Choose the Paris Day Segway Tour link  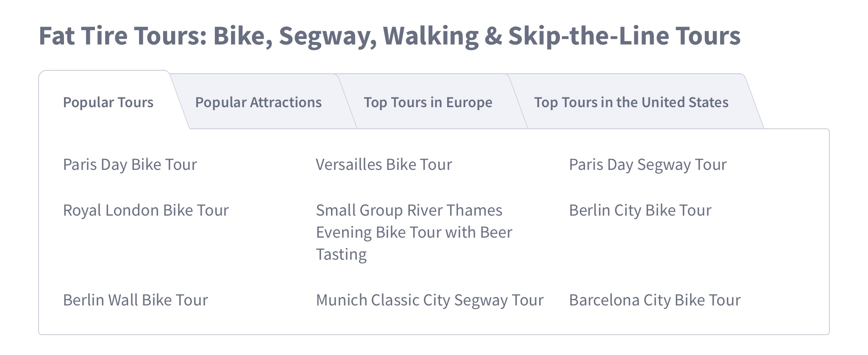coord(647,165)
